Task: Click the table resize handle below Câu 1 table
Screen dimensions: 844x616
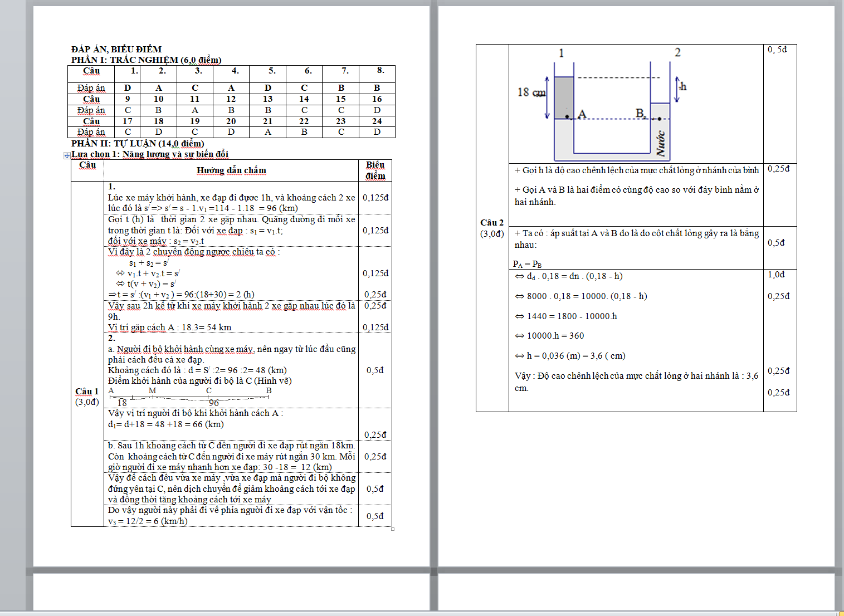Action: pos(393,529)
